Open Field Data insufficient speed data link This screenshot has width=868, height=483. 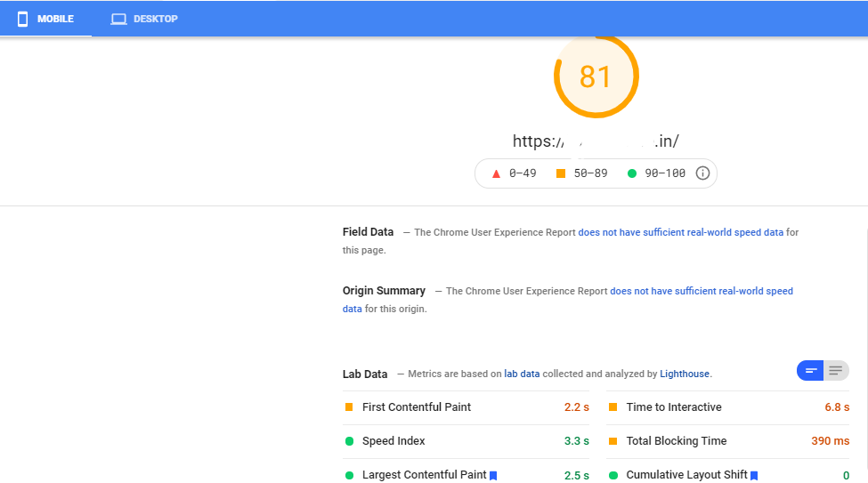[680, 232]
